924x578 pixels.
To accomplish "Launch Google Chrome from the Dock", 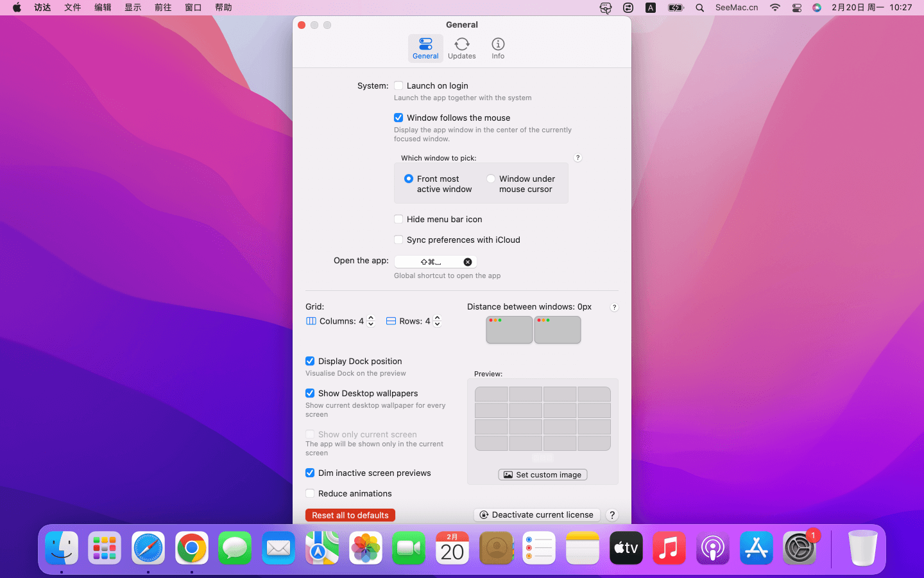I will tap(191, 548).
